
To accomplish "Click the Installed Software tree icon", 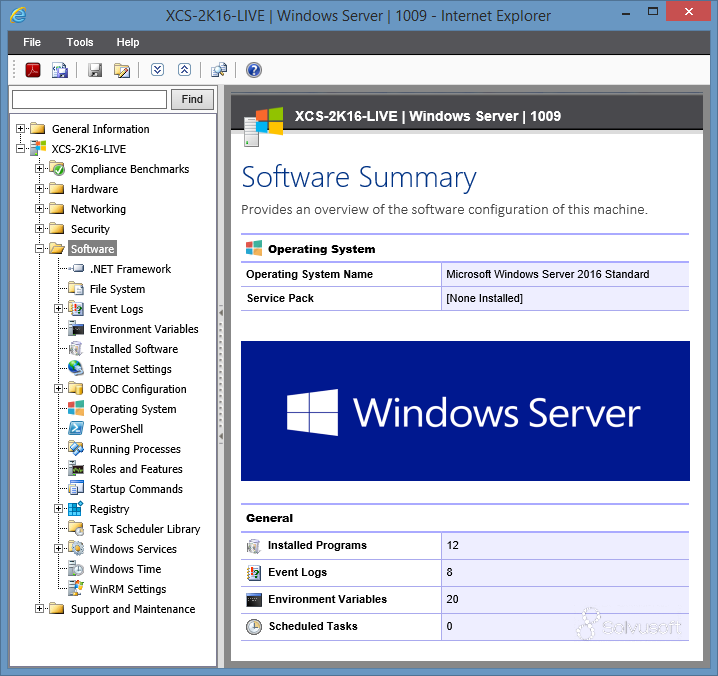I will [76, 349].
